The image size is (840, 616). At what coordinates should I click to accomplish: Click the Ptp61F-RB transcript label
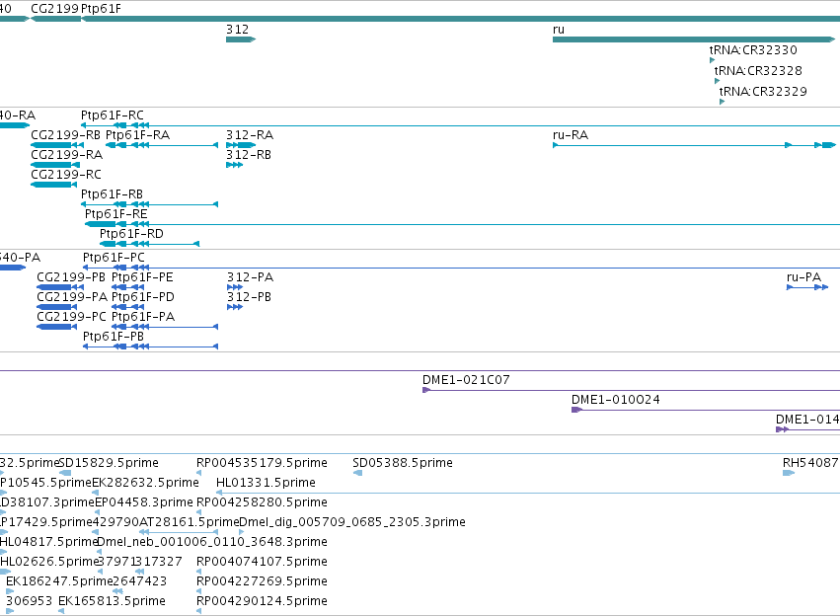[x=112, y=193]
